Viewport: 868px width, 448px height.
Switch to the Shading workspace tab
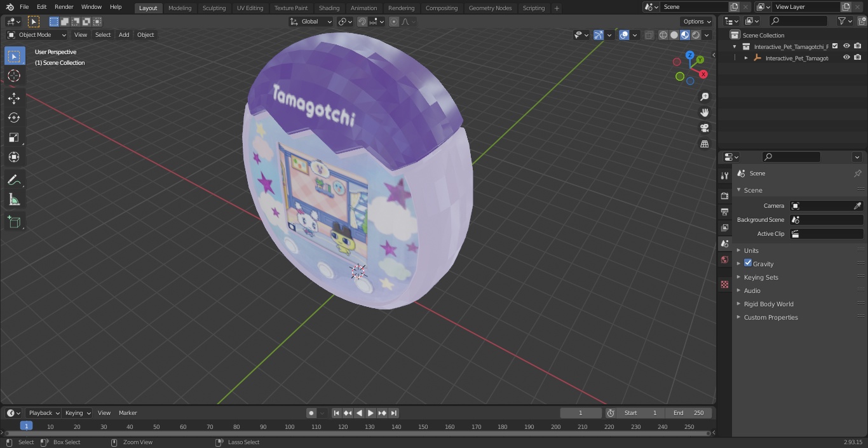coord(329,8)
